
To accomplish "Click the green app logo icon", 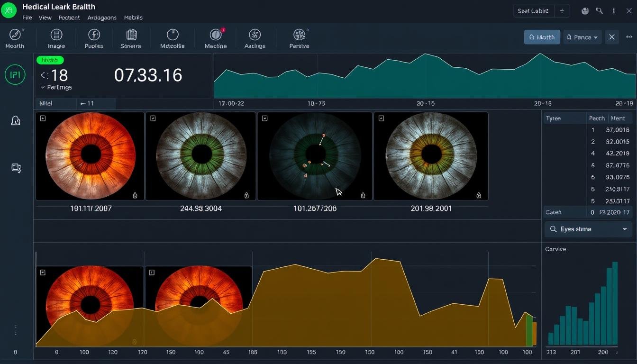I will 8,10.
